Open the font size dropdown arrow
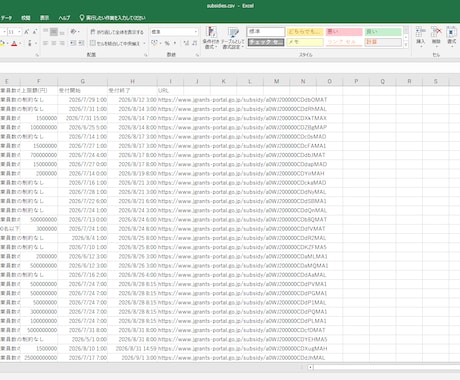 coord(19,32)
